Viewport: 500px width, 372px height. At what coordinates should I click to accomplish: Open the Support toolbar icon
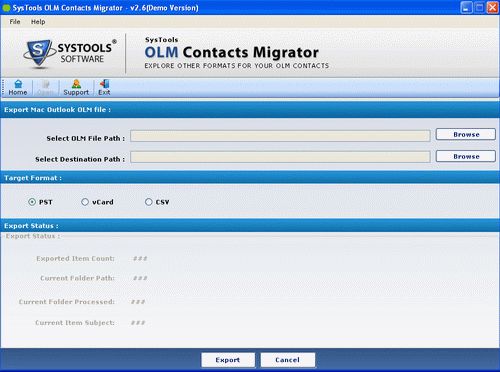(76, 88)
